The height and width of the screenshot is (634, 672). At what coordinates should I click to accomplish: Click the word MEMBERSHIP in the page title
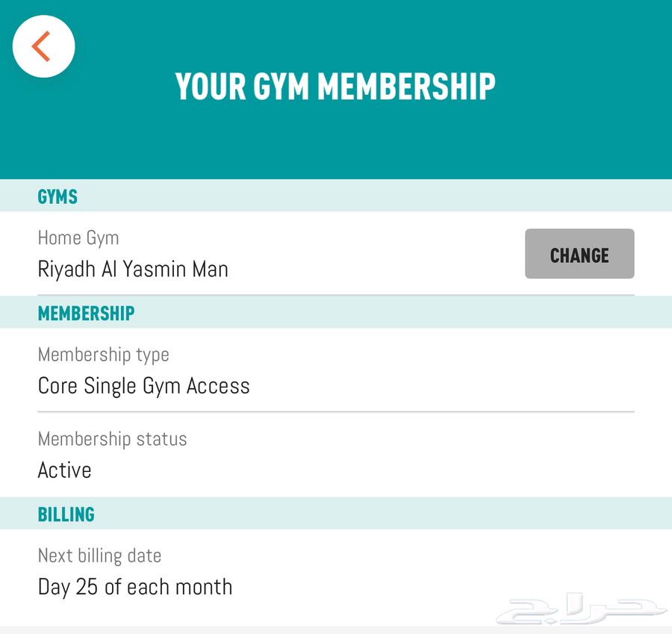coord(406,87)
